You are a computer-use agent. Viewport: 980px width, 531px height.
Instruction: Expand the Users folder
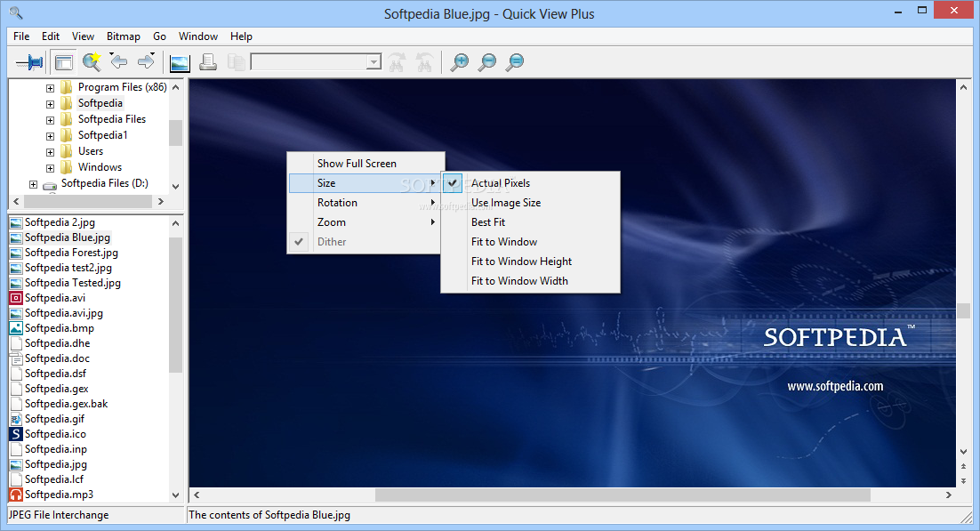(x=50, y=152)
